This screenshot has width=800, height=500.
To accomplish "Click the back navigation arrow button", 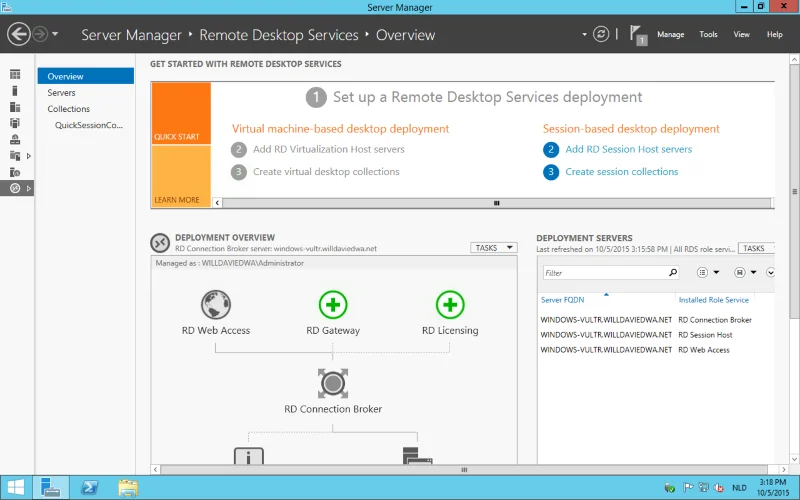I will [18, 34].
